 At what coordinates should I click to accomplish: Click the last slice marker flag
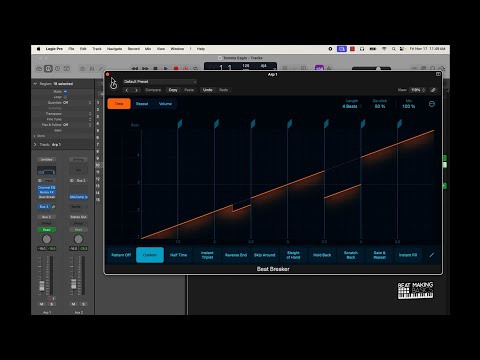click(x=399, y=124)
